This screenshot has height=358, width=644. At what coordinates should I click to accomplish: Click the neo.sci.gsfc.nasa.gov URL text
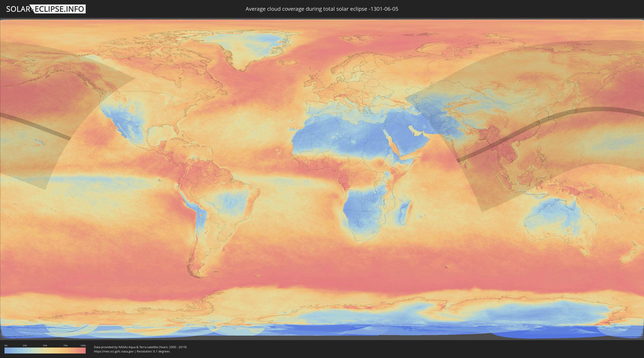(114, 352)
